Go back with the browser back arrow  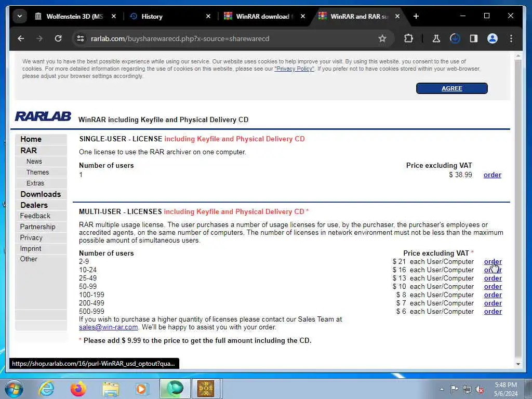(21, 38)
